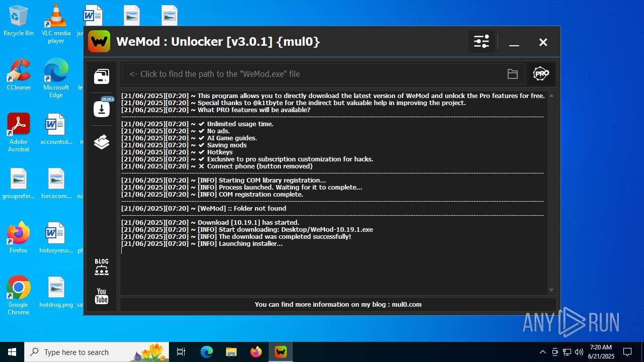Click the top sidebar windows icon
The image size is (644, 362).
pos(102,76)
